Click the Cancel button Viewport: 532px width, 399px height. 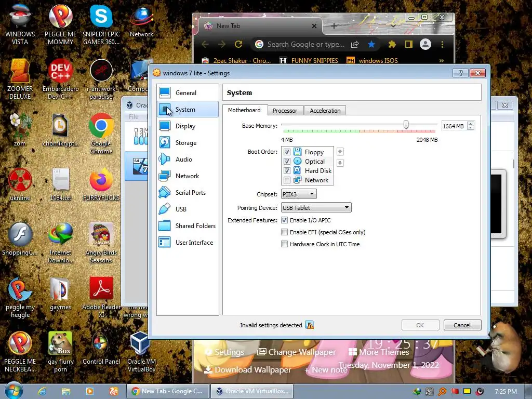(462, 325)
